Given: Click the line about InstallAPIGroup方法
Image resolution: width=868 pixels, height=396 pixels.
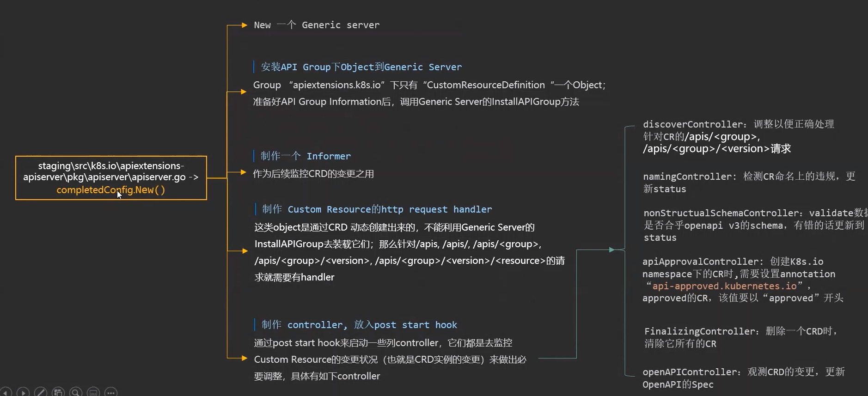Looking at the screenshot, I should click(x=416, y=102).
